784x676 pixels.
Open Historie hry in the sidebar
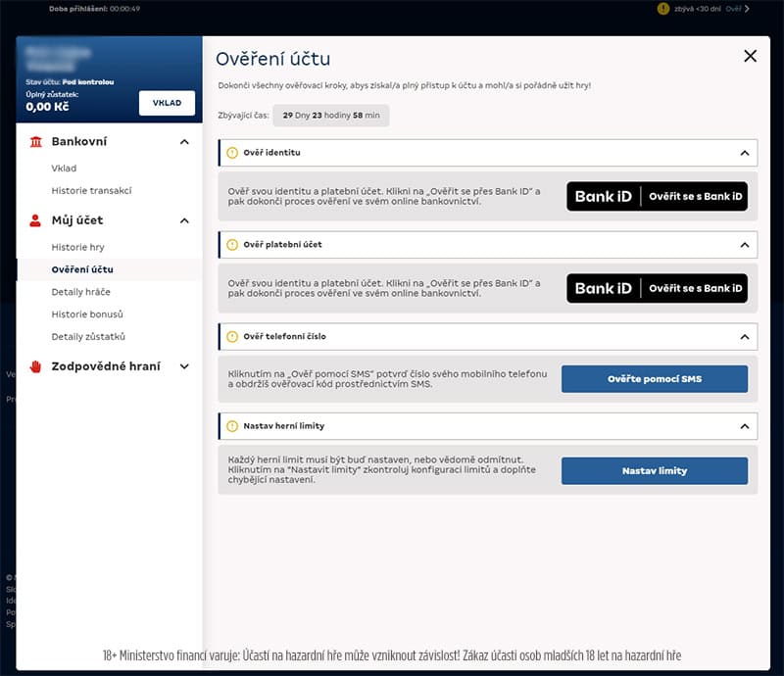(78, 247)
